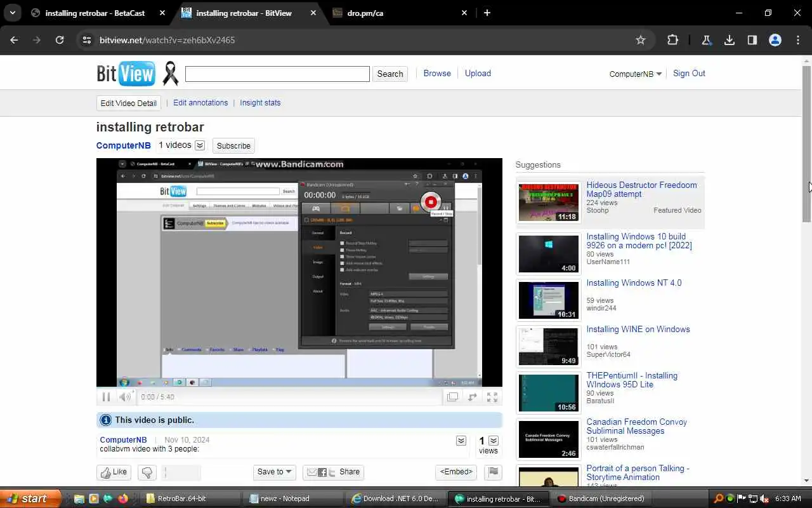
Task: Like the video
Action: click(x=114, y=472)
